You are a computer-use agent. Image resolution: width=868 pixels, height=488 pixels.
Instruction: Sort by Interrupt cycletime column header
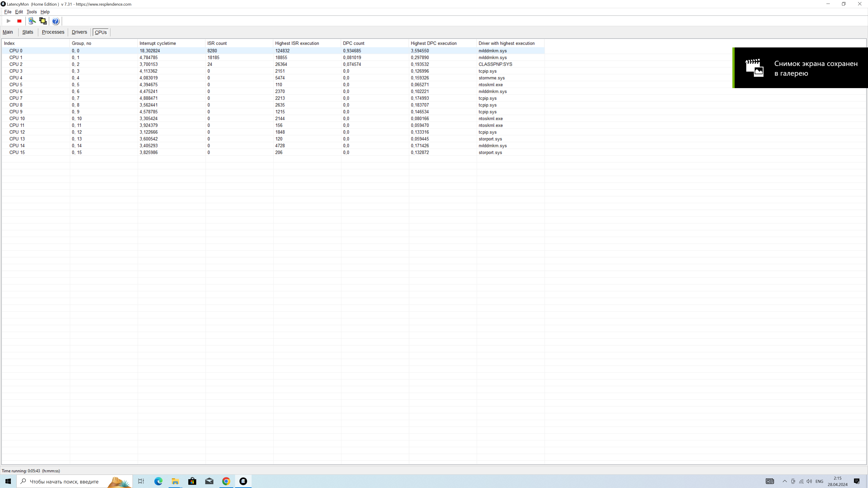click(x=158, y=43)
